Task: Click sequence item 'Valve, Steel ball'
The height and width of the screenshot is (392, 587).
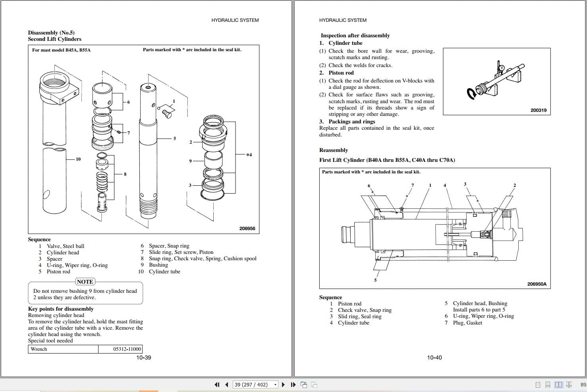Action: [x=66, y=246]
